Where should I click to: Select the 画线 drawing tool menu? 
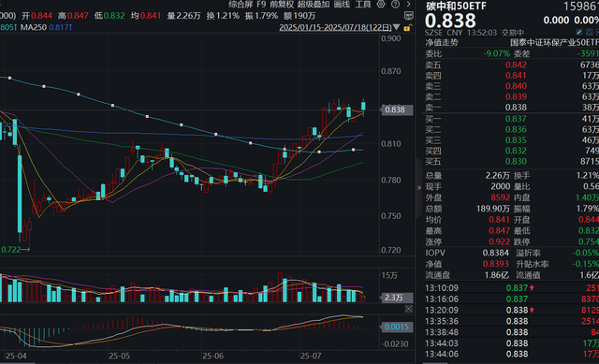[342, 4]
